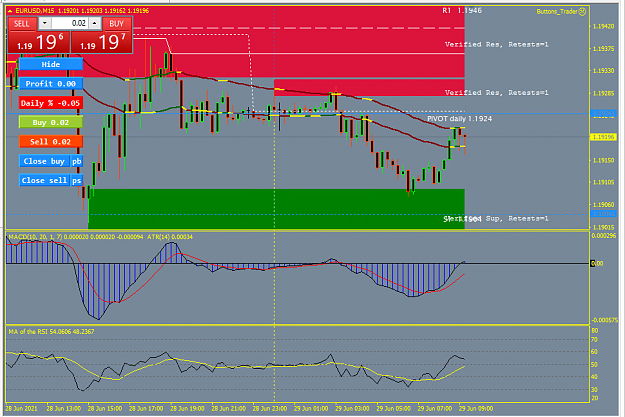Click the ATR(14) 0.00034 value text
The height and width of the screenshot is (417, 625).
[x=170, y=237]
